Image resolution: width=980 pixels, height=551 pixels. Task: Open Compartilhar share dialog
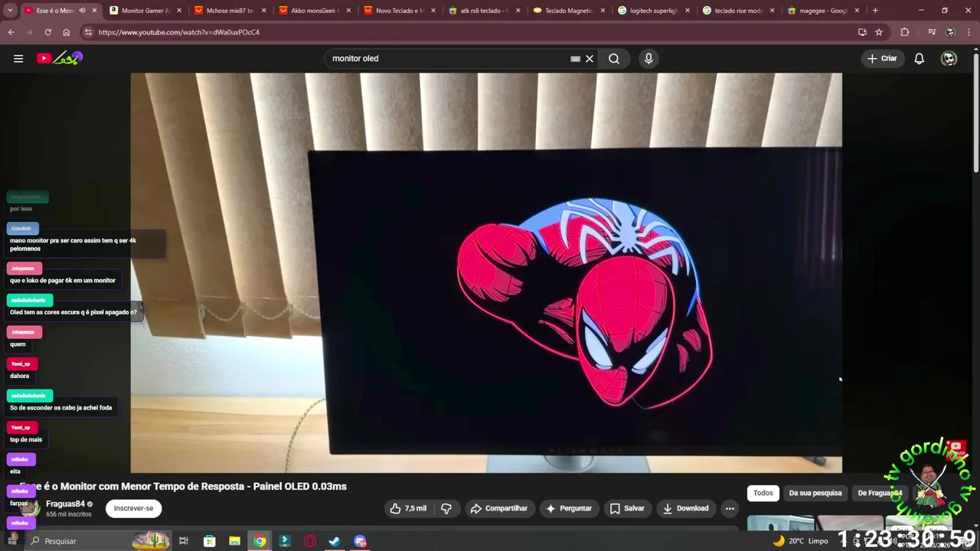[499, 508]
